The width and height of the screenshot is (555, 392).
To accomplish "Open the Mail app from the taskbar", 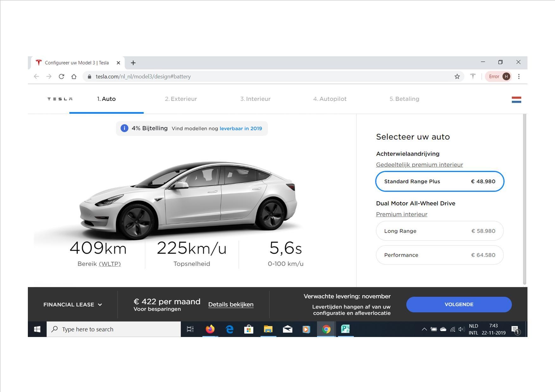I will pyautogui.click(x=287, y=329).
